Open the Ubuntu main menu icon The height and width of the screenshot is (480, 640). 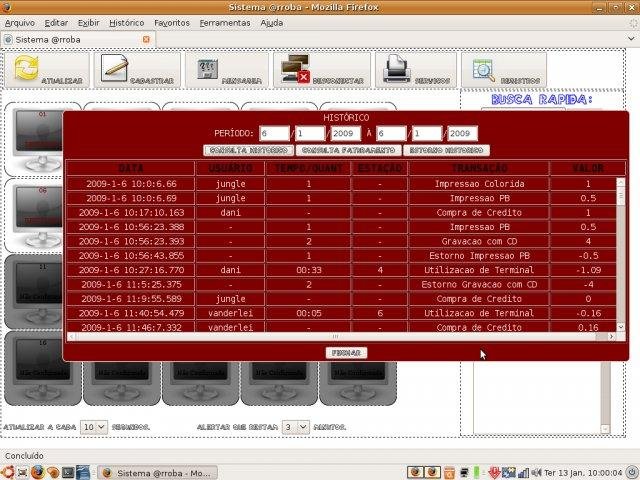[8, 472]
